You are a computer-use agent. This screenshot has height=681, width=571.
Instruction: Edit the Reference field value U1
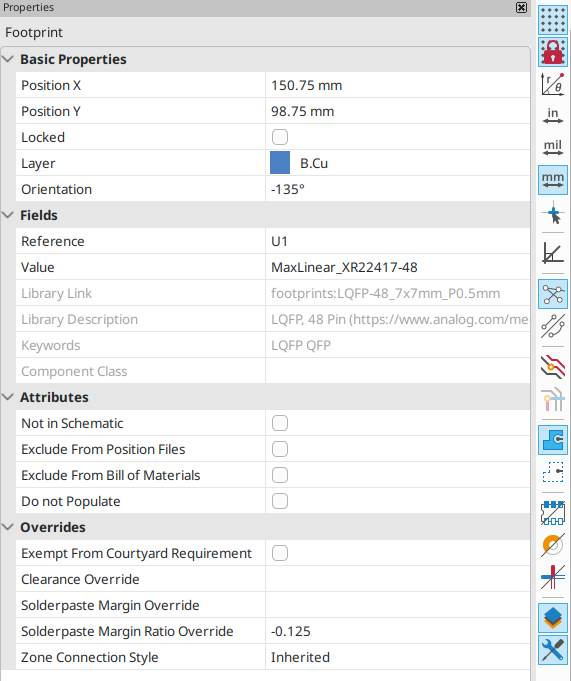pyautogui.click(x=397, y=241)
